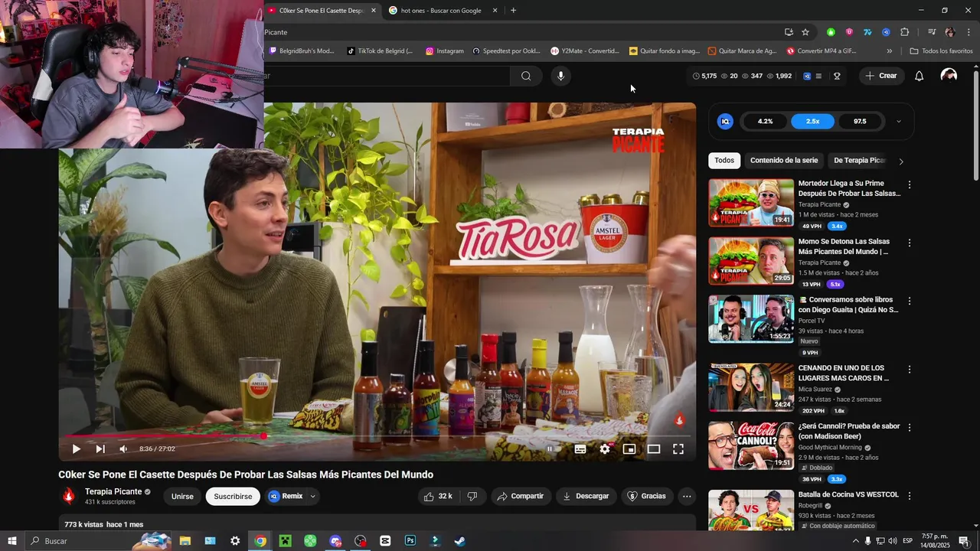The height and width of the screenshot is (551, 980).
Task: Select the 97.5 vidIQ score
Action: tap(860, 122)
